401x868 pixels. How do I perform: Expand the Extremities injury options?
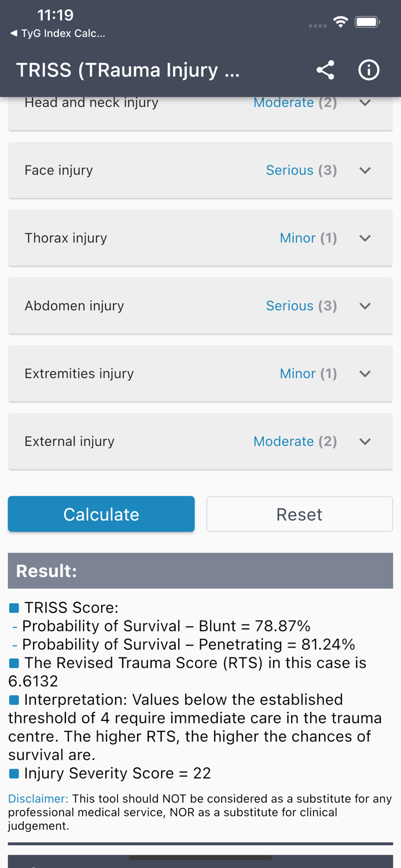click(365, 373)
